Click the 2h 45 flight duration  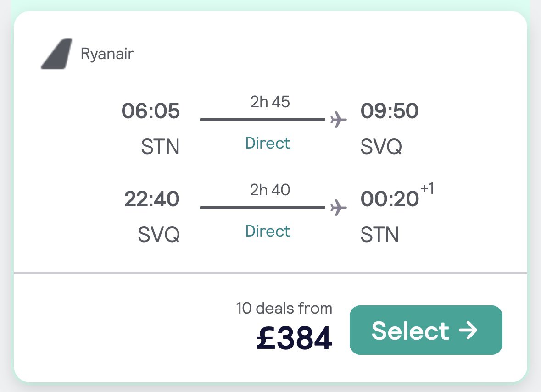pyautogui.click(x=270, y=102)
